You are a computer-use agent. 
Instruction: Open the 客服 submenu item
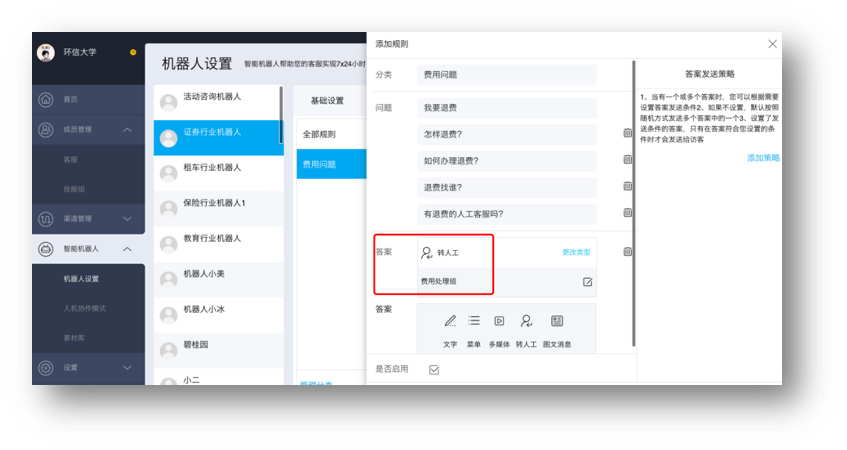pyautogui.click(x=71, y=160)
